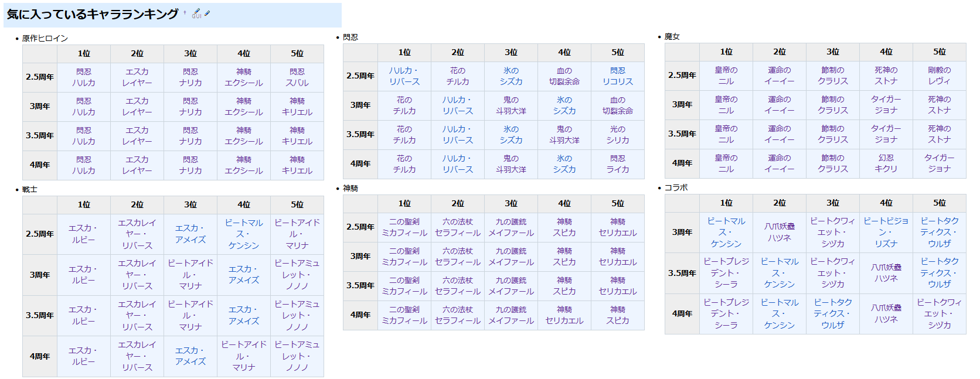This screenshot has width=980, height=379.
Task: Go to the 閃忍 ライカ page
Action: click(x=618, y=164)
